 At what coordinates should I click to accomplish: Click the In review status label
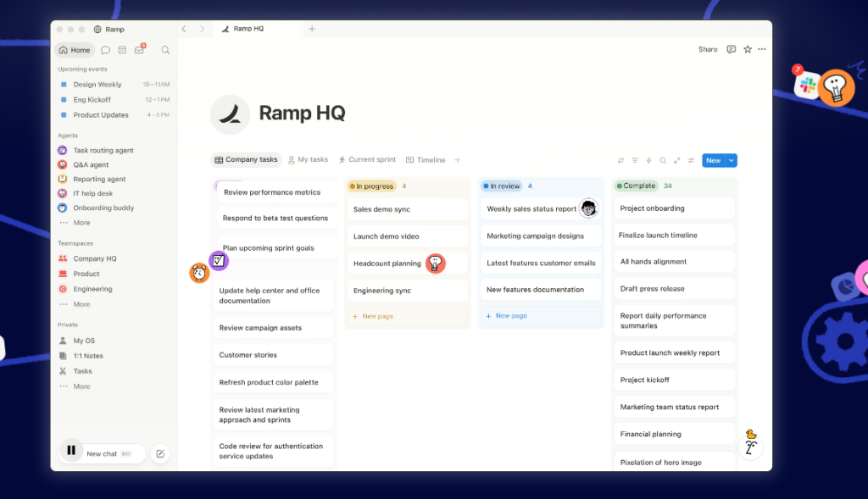502,186
